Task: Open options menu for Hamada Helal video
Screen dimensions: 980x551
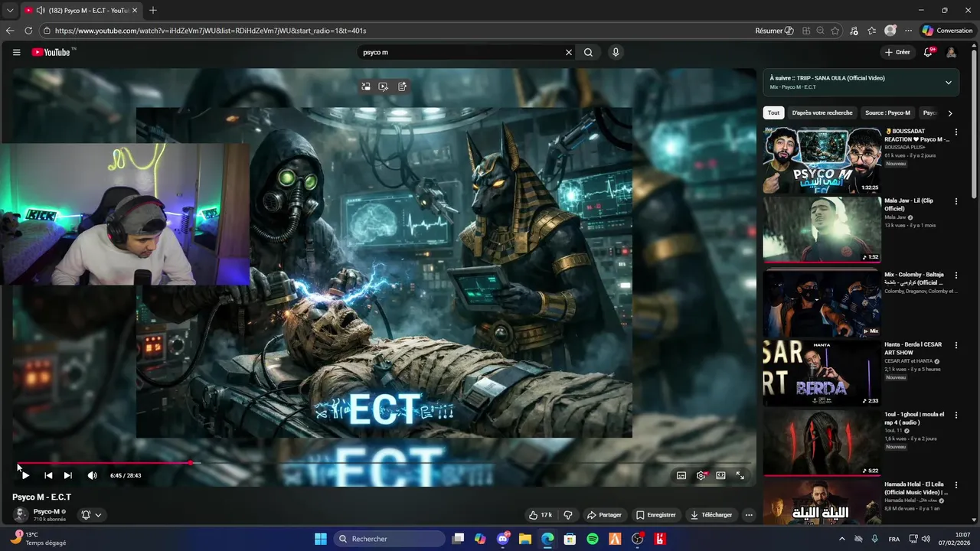Action: point(955,484)
